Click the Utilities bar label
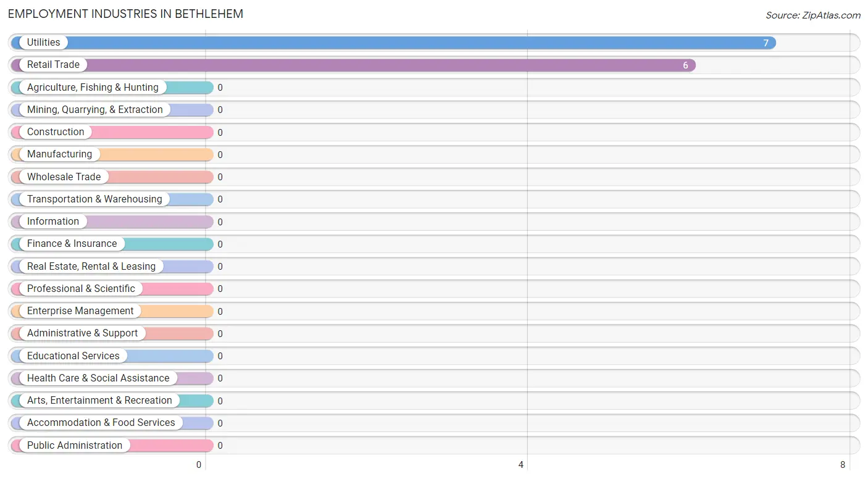The height and width of the screenshot is (479, 868). [x=43, y=43]
